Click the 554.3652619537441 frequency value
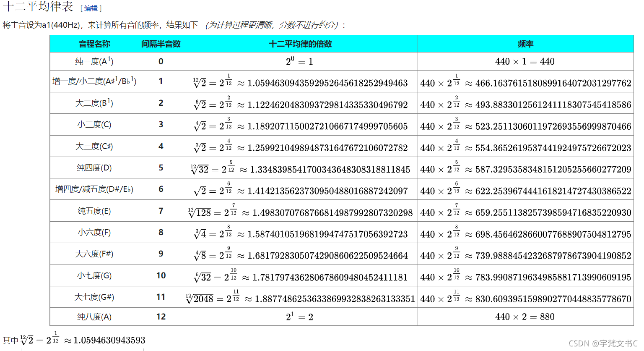Viewport: 644px width, 351px height. point(553,148)
